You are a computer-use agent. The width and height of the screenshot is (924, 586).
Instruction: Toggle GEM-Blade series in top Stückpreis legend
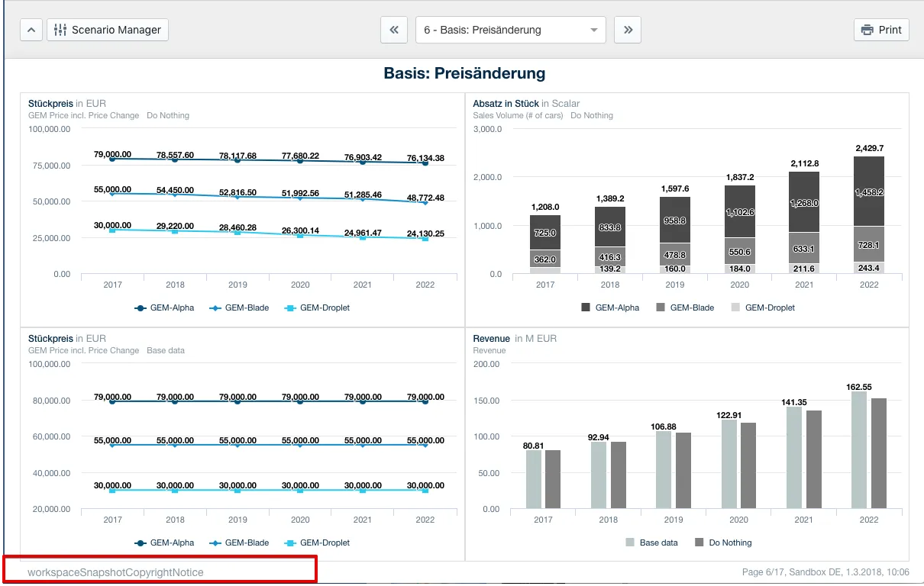pos(239,307)
